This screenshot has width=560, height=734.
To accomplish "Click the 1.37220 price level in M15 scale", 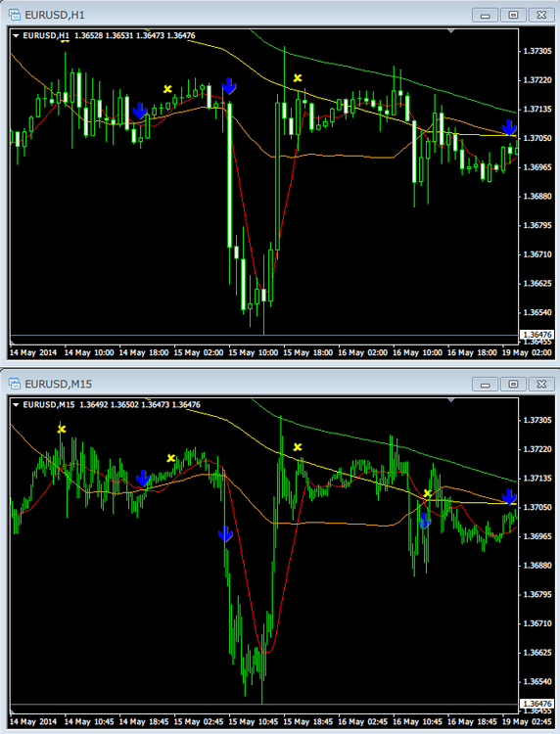I will (537, 449).
